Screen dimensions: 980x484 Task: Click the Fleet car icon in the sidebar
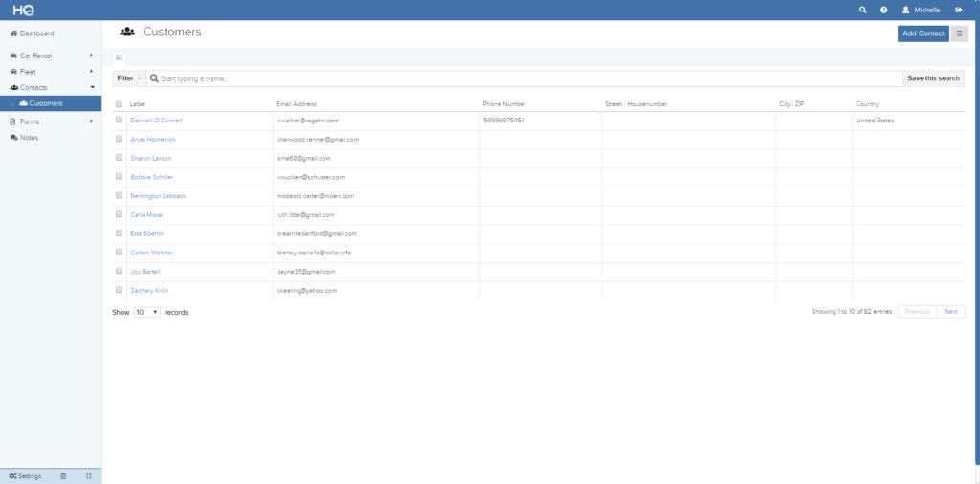tap(13, 72)
